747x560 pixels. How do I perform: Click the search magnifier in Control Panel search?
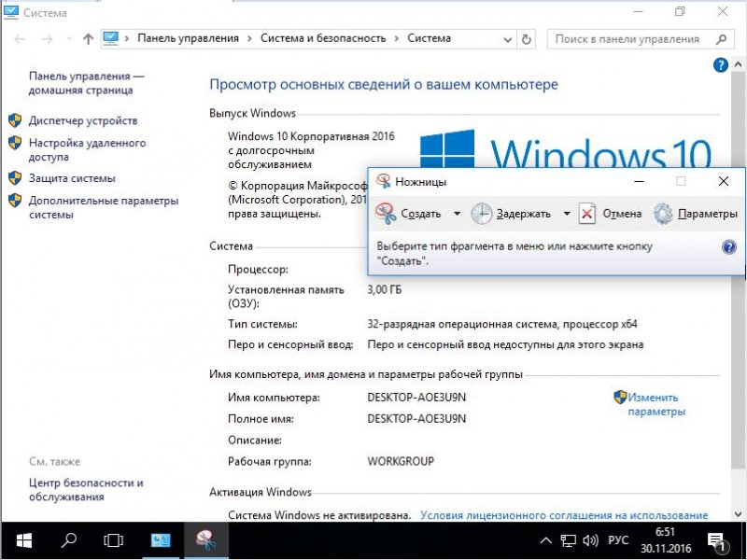[721, 39]
